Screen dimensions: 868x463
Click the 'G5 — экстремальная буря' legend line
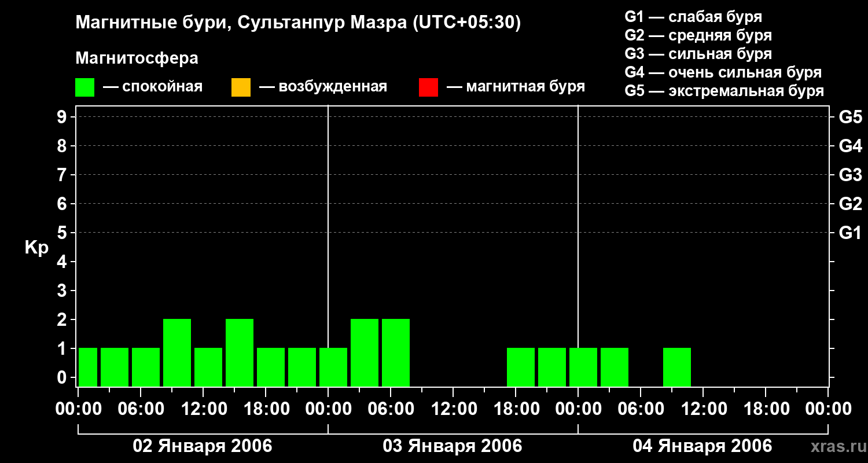pos(724,91)
